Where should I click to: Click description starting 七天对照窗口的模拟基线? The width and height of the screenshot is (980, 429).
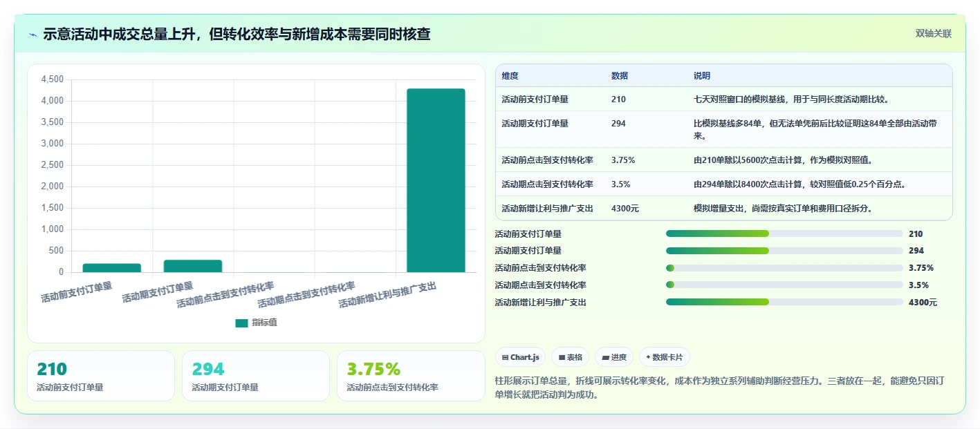(x=791, y=99)
